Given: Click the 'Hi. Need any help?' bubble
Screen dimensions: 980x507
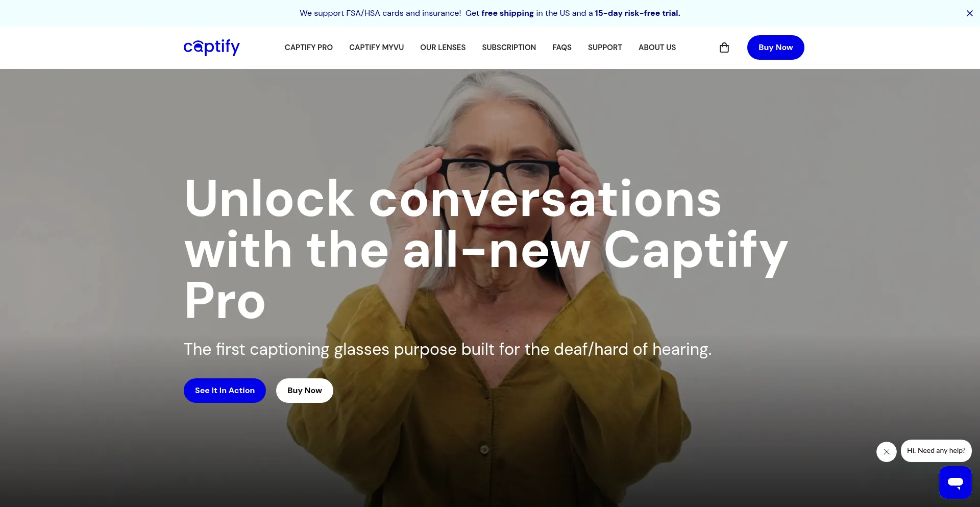Looking at the screenshot, I should (x=936, y=451).
